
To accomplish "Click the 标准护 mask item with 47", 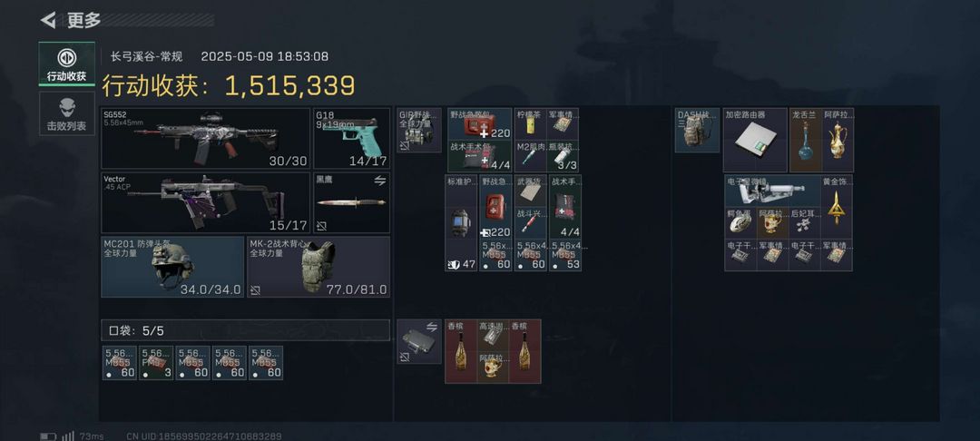I will 461,222.
